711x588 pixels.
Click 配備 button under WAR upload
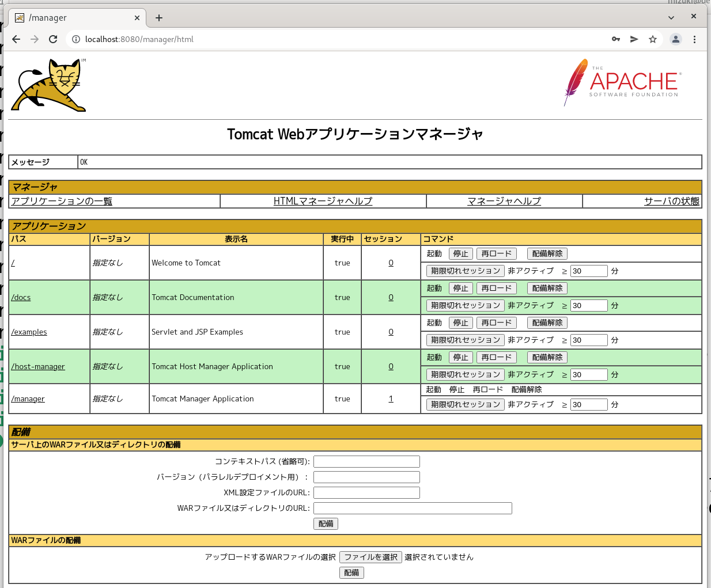[351, 572]
